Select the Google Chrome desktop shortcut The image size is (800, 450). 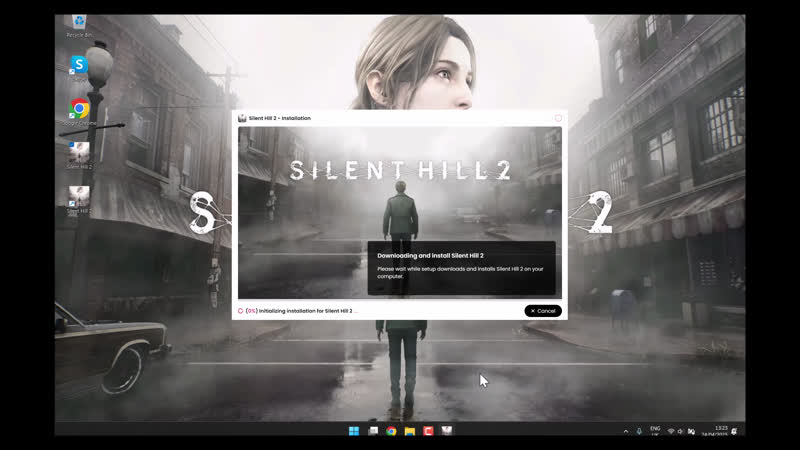tap(79, 112)
